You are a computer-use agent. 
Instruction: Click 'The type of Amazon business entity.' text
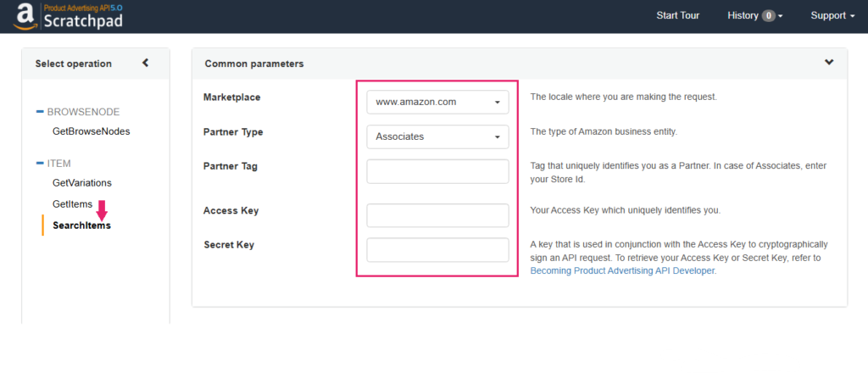pyautogui.click(x=604, y=131)
